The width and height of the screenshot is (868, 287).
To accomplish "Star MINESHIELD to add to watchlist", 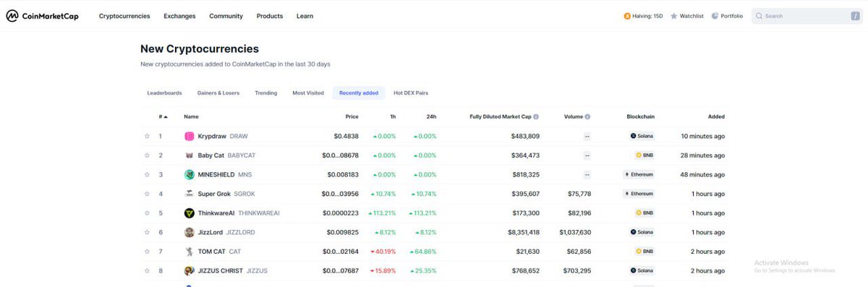I will tap(147, 174).
